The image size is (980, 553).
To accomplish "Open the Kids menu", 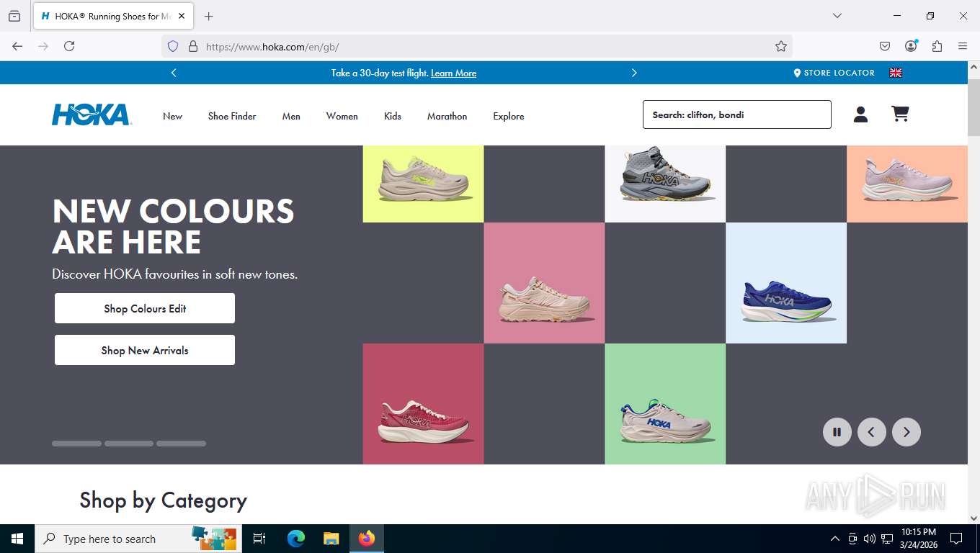I will point(392,116).
